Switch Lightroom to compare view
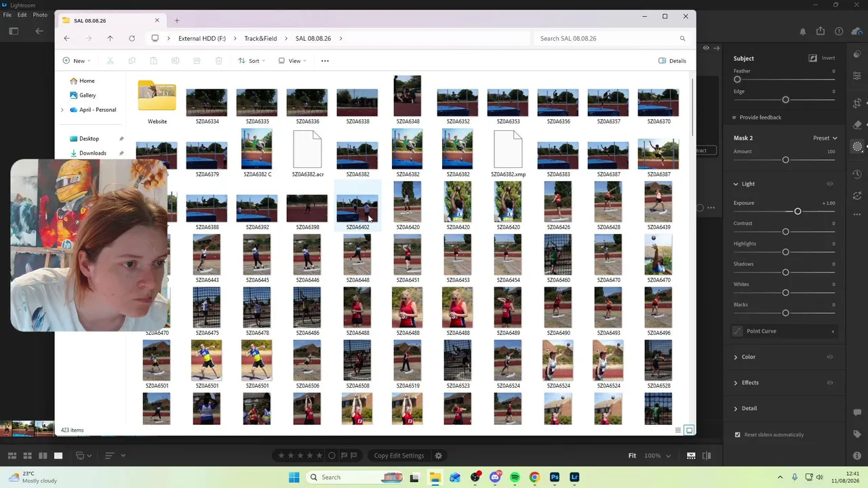The height and width of the screenshot is (488, 868). coord(43,455)
